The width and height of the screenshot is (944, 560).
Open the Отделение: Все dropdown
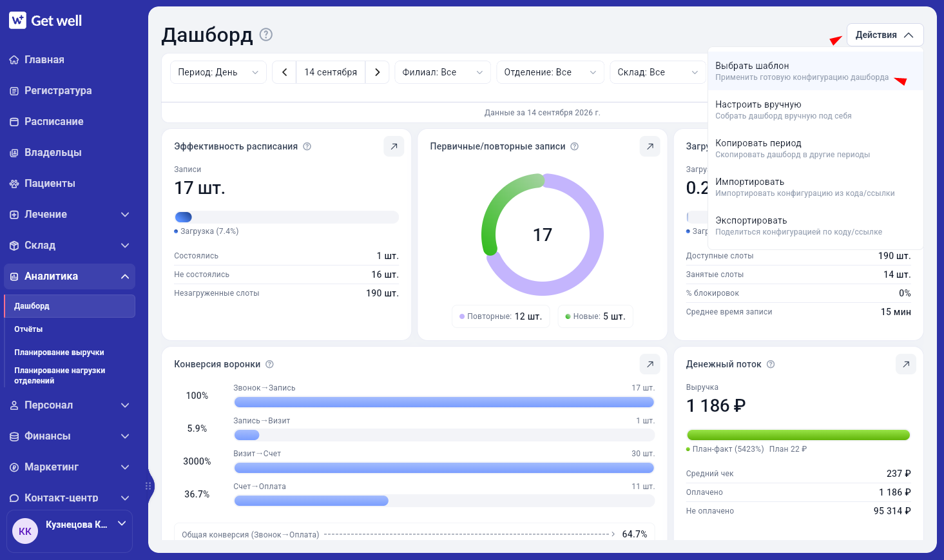click(550, 72)
